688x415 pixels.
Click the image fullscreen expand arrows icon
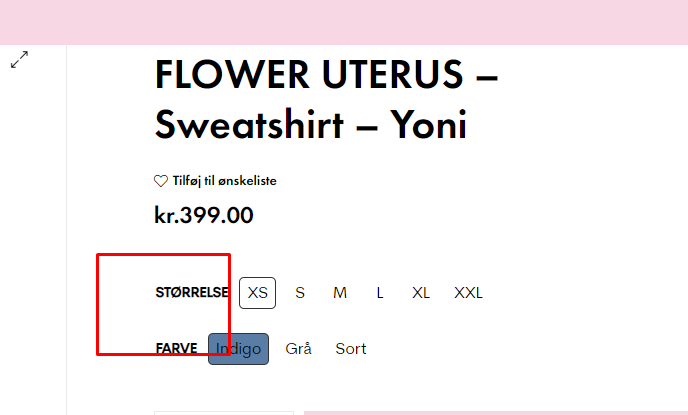(x=19, y=60)
